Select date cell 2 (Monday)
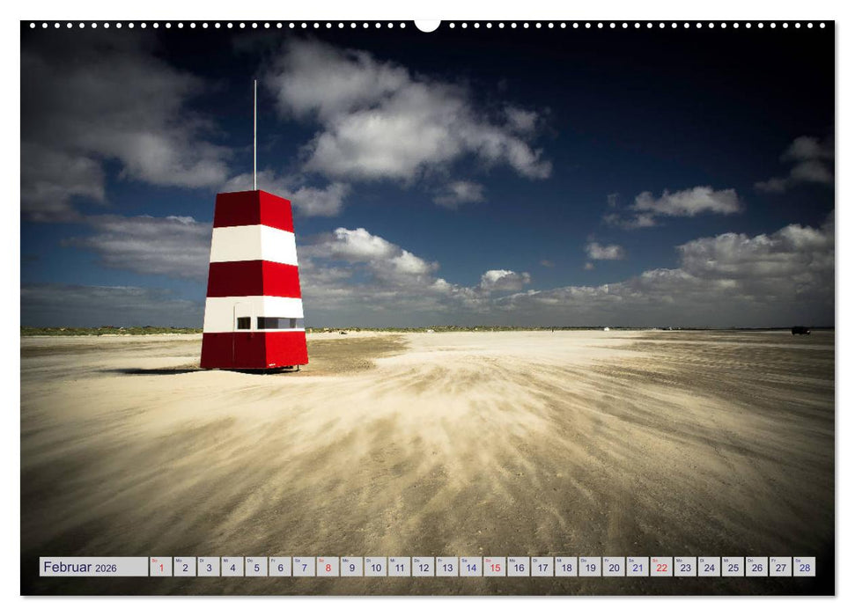The height and width of the screenshot is (616, 855). pyautogui.click(x=185, y=567)
